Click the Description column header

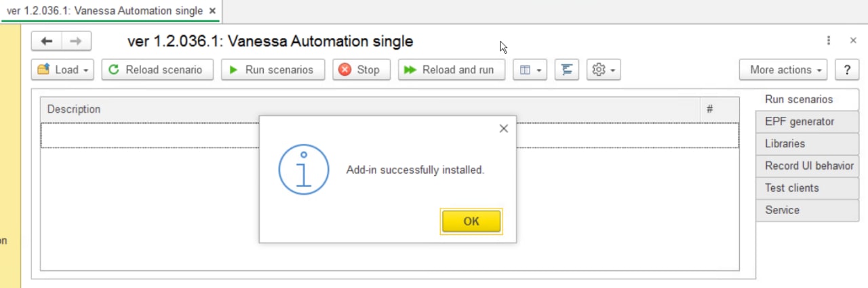370,109
